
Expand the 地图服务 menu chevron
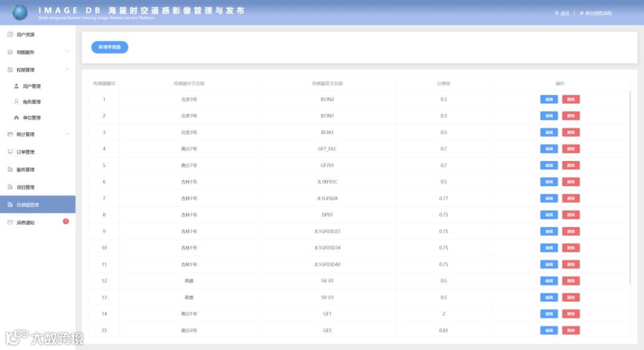click(67, 52)
